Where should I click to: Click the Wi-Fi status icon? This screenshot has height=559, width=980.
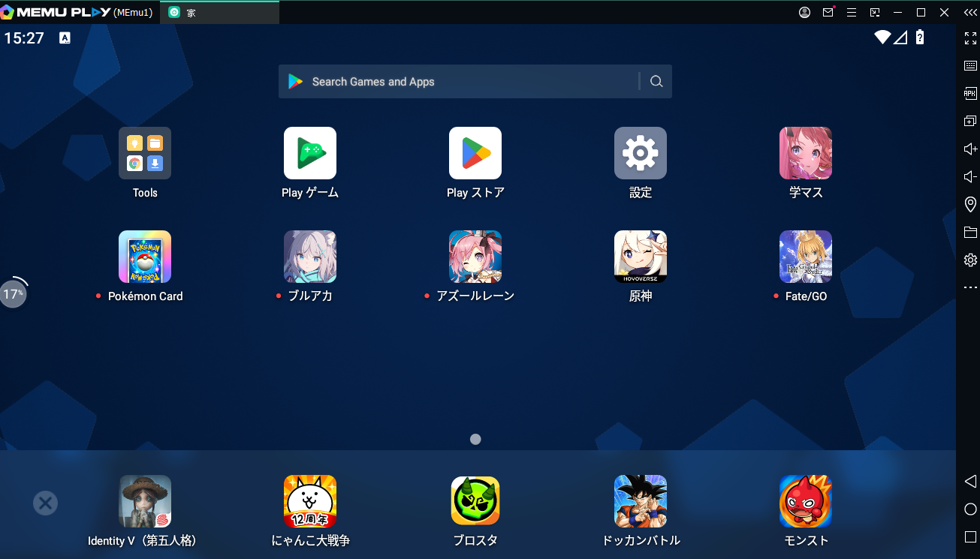[882, 38]
